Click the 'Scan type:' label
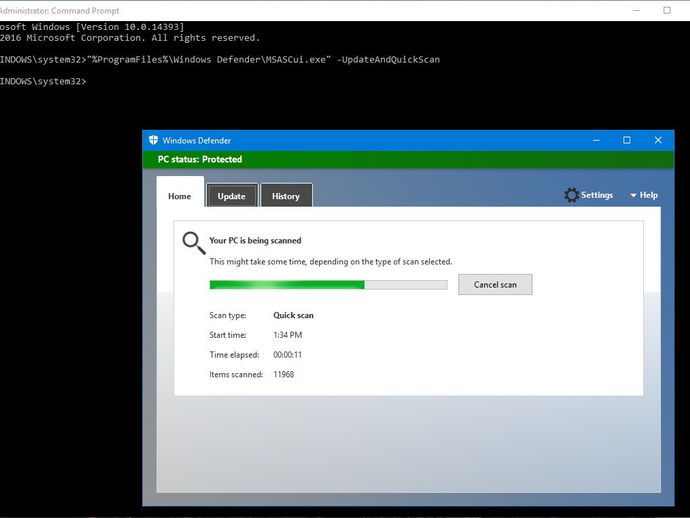 point(228,315)
